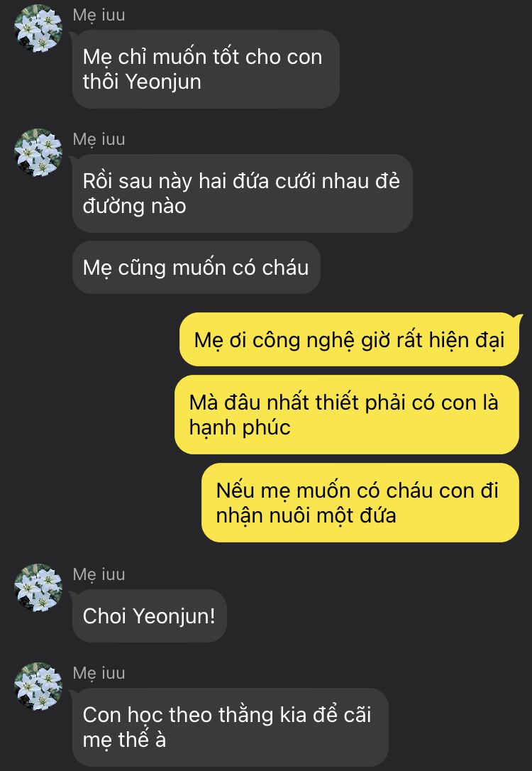
Task: Open 'Mẹ iuu' name above 'Rồi sau này' message
Action: (99, 140)
